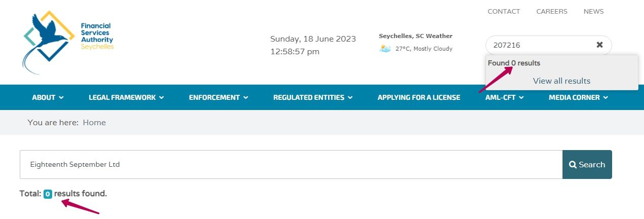Image resolution: width=644 pixels, height=219 pixels.
Task: Open APPLYING FOR A LICENSE page
Action: (x=419, y=97)
